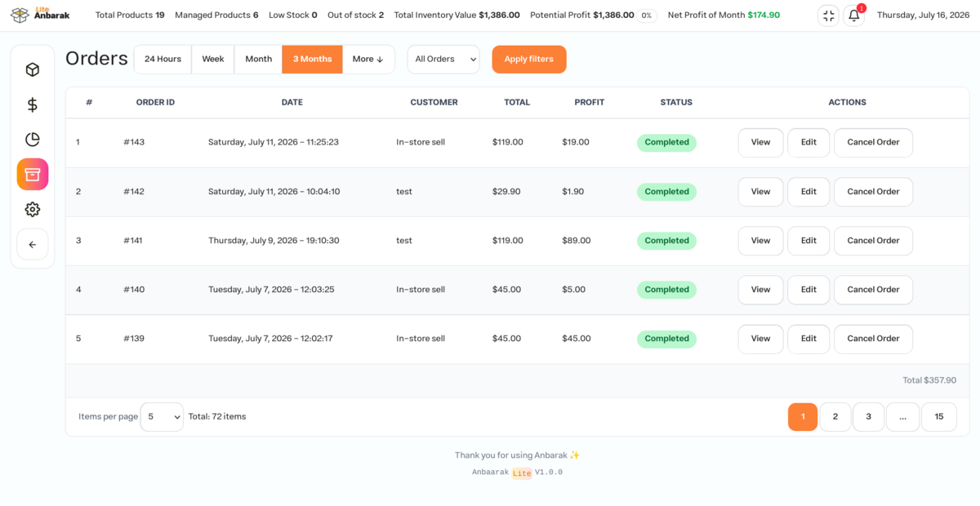Viewport: 980px width, 506px height.
Task: Cancel order #139
Action: coord(873,339)
